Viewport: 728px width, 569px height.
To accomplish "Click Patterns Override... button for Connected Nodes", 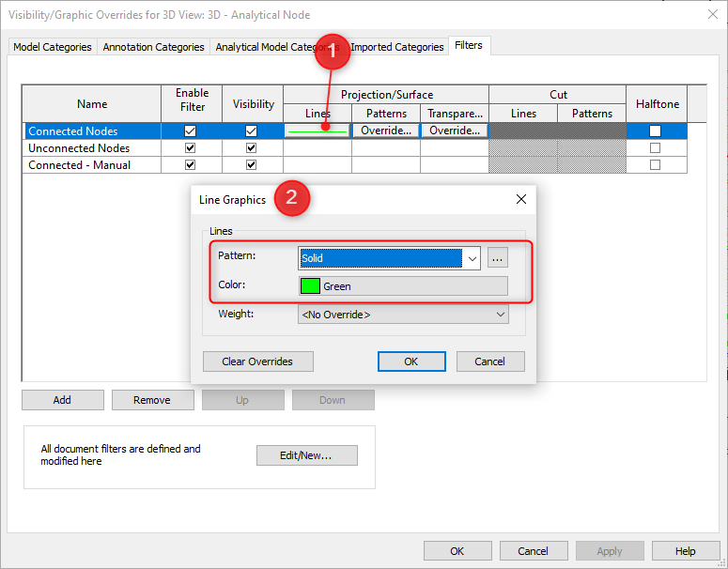I will pos(386,131).
